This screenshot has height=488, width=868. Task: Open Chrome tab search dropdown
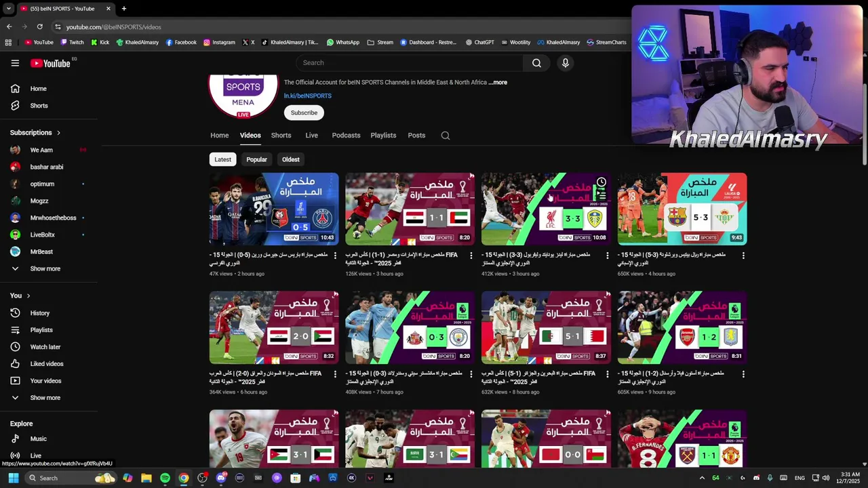[8, 8]
